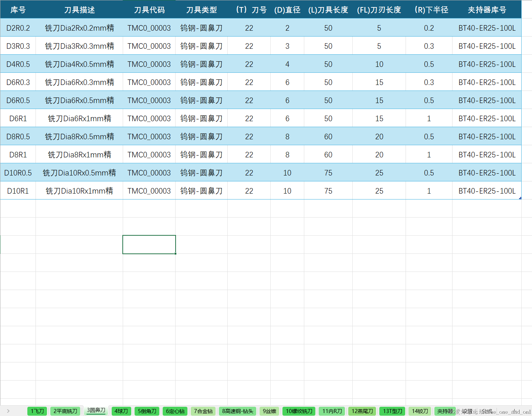Image resolution: width=532 pixels, height=416 pixels.
Task: Select the (FL)刀刃长度 header cell
Action: (x=379, y=10)
